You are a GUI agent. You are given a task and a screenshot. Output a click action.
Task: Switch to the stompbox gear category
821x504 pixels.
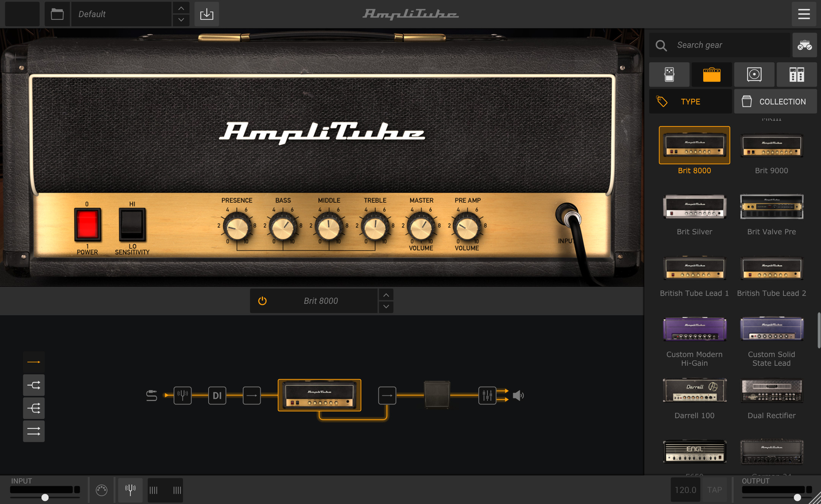pyautogui.click(x=669, y=75)
